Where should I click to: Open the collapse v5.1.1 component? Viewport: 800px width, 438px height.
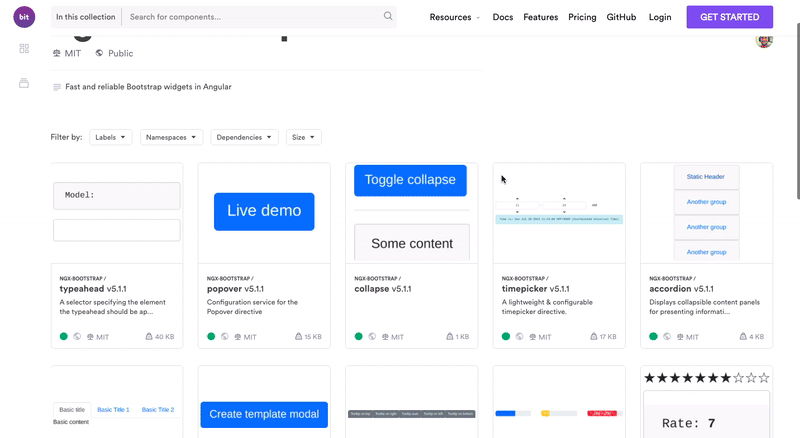[383, 288]
